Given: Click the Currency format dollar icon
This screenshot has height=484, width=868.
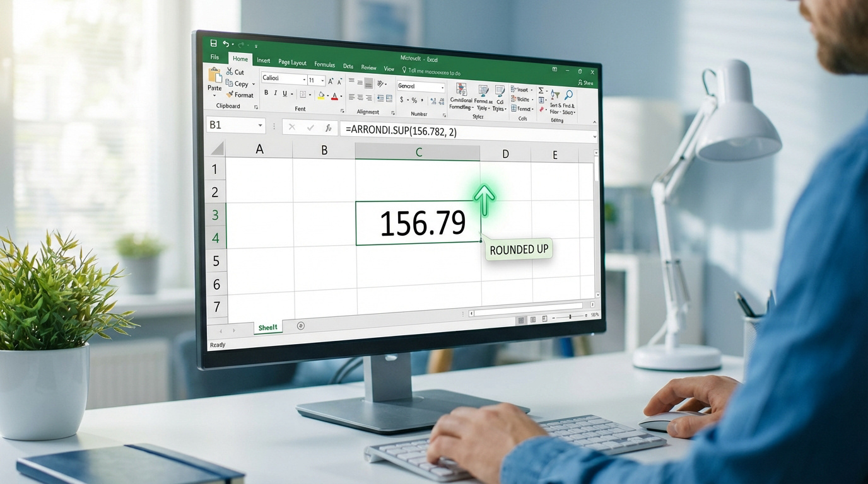Looking at the screenshot, I should pos(401,99).
